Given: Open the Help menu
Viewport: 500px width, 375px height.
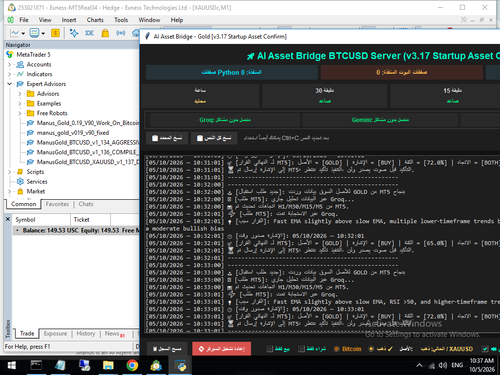Looking at the screenshot, I should [177, 20].
